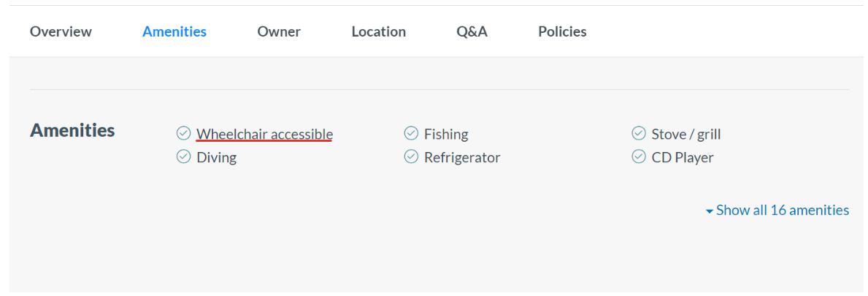Expand the Show all 16 amenities link
This screenshot has width=868, height=296.
783,210
